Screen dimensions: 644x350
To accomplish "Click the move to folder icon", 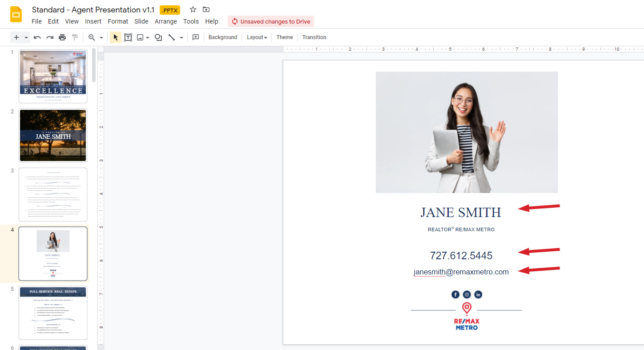I will (x=206, y=9).
